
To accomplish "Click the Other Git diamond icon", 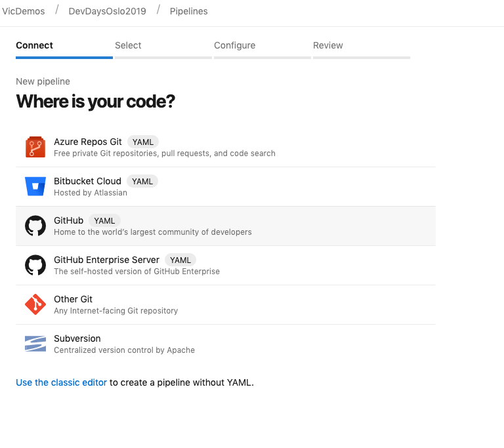I will 35,304.
